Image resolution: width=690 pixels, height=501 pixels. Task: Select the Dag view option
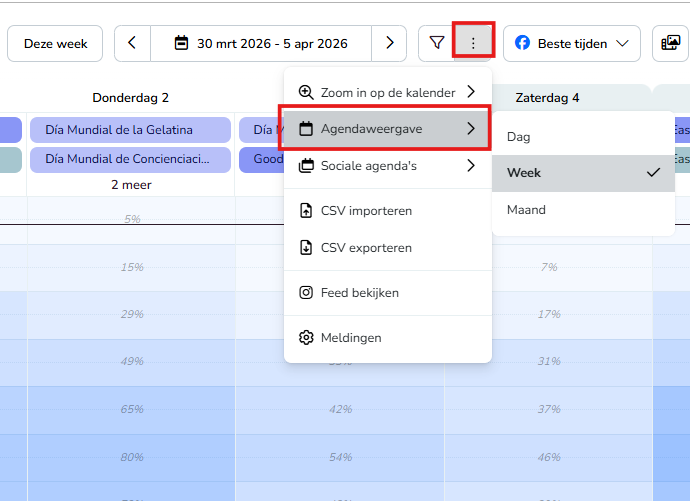[583, 137]
